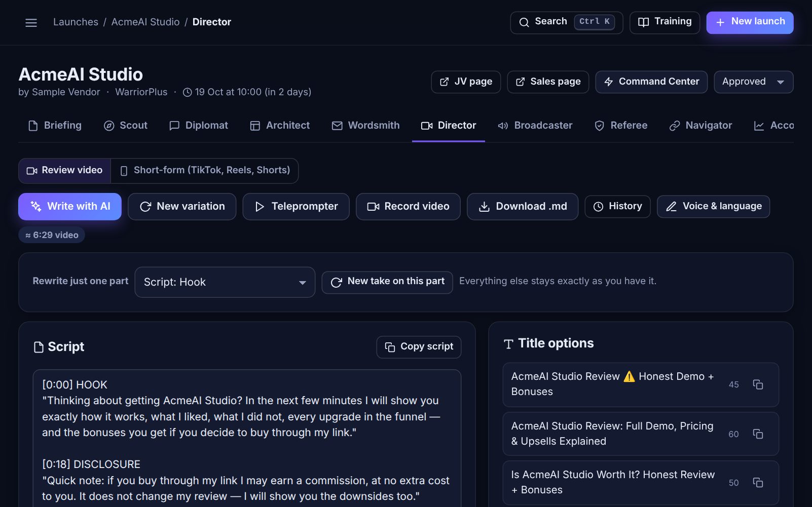Click Write with AI
The image size is (812, 507).
(x=70, y=207)
